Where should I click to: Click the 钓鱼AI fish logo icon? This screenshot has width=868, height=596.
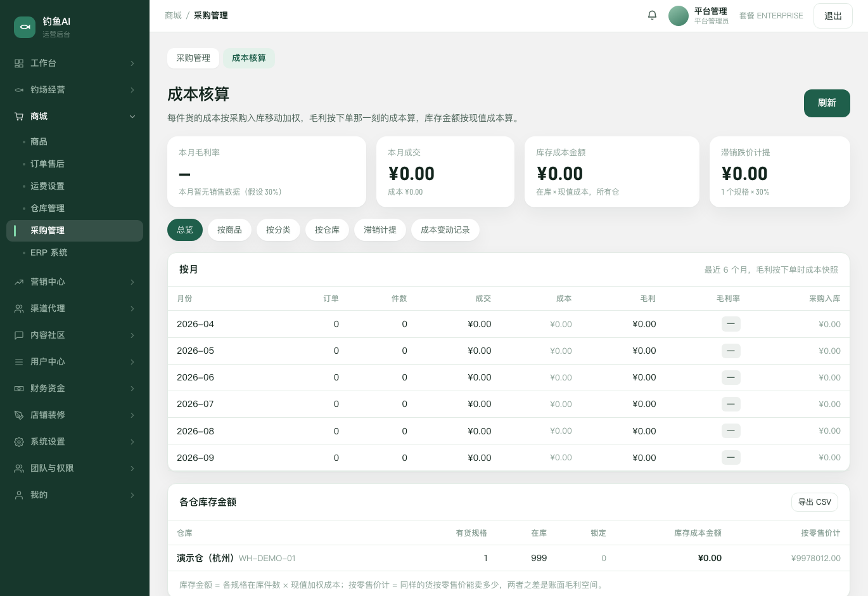click(x=25, y=27)
